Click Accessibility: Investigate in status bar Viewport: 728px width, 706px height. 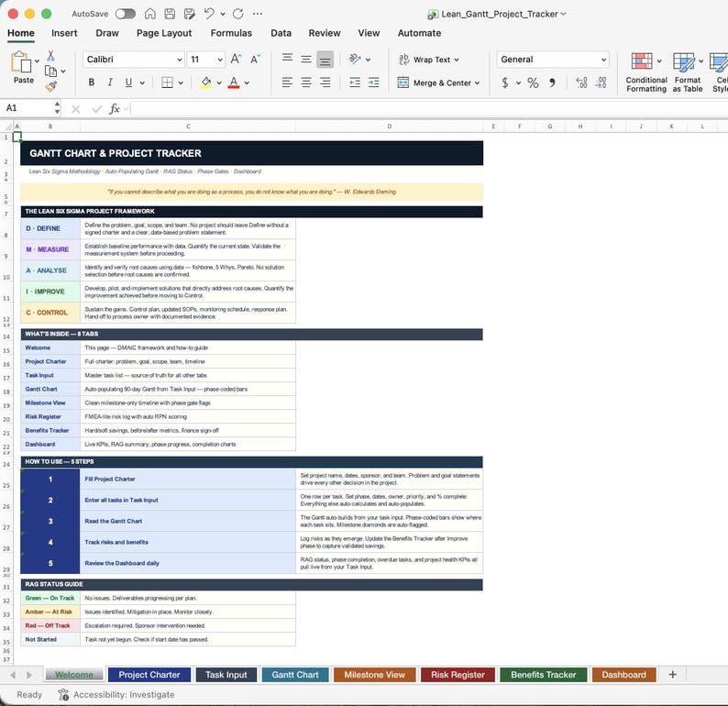tap(116, 694)
